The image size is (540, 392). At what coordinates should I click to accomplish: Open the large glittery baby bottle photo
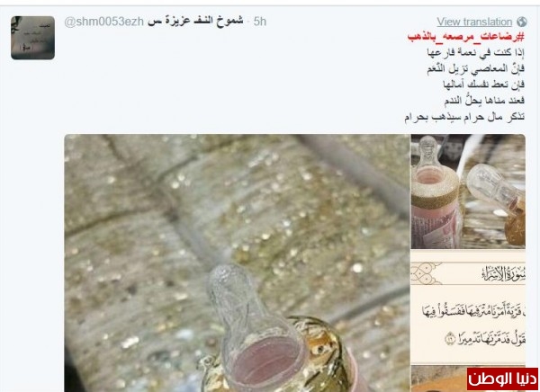[x=237, y=263]
